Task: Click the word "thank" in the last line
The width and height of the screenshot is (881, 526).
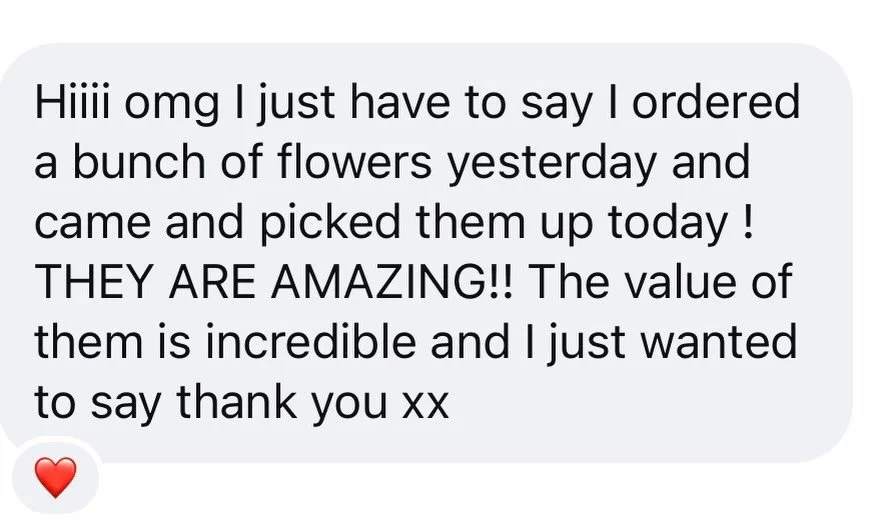Action: coord(237,402)
